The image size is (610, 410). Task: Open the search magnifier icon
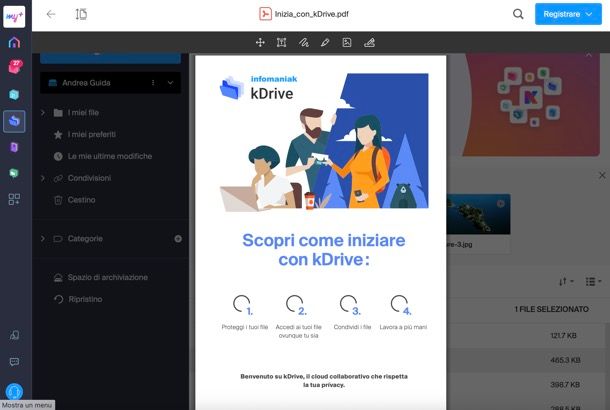point(518,14)
